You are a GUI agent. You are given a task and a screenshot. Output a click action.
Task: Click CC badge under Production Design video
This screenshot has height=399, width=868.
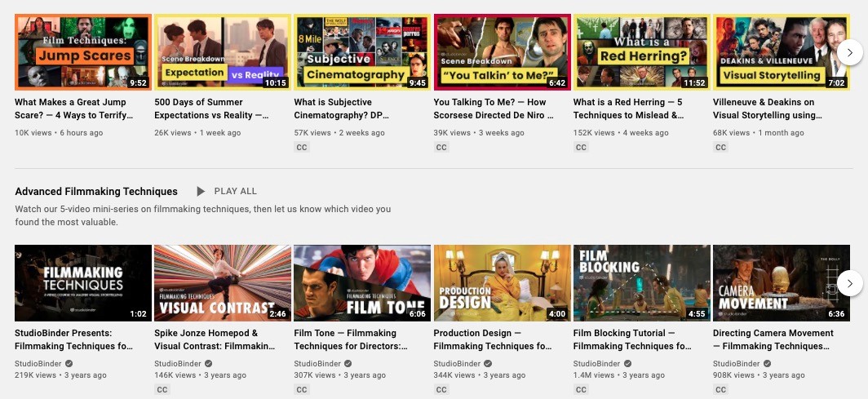point(441,389)
